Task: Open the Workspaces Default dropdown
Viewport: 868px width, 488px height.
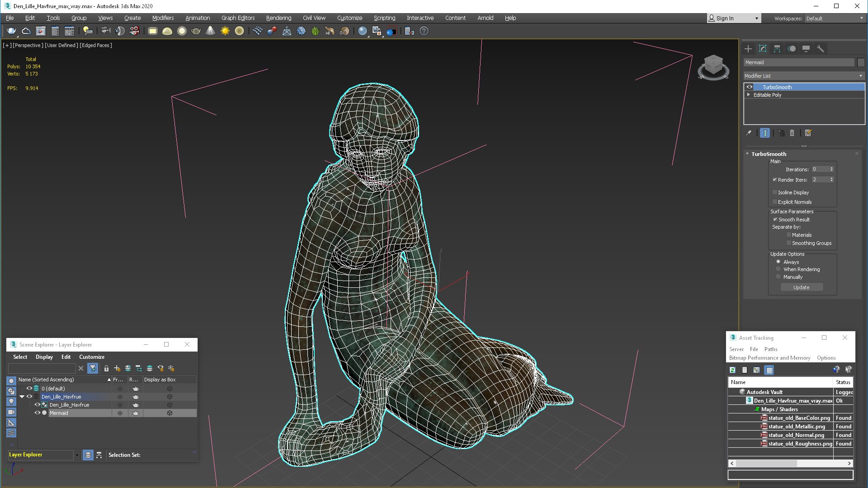Action: pos(835,19)
